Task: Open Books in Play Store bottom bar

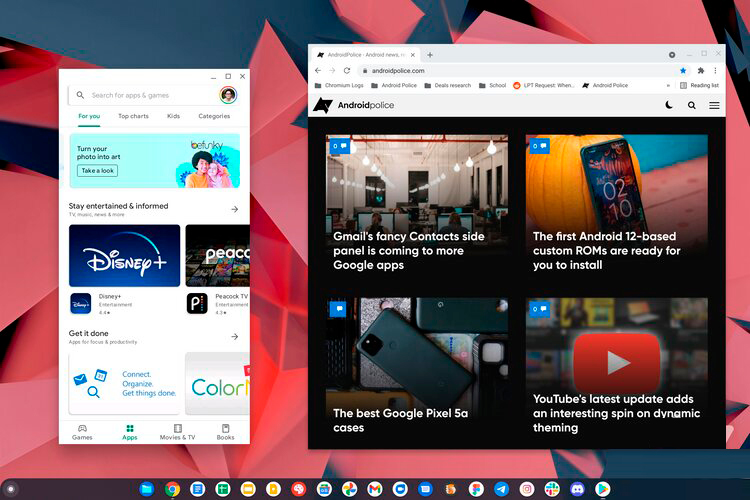Action: click(x=225, y=432)
